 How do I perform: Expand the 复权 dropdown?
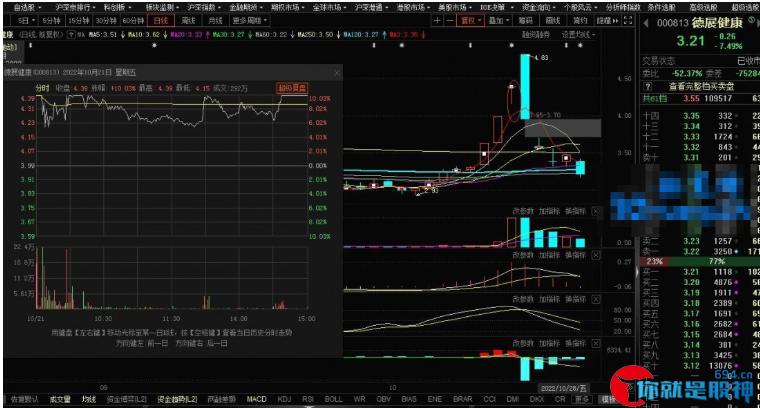(471, 20)
